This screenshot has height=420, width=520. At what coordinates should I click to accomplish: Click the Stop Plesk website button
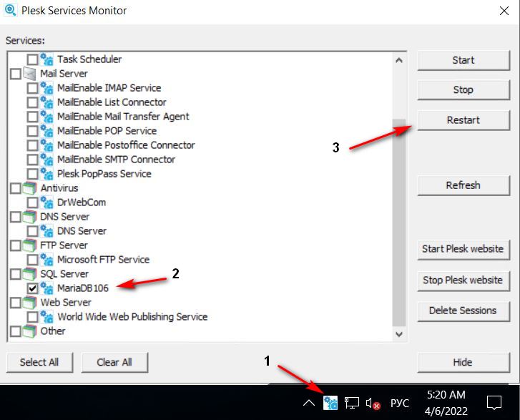tap(462, 280)
